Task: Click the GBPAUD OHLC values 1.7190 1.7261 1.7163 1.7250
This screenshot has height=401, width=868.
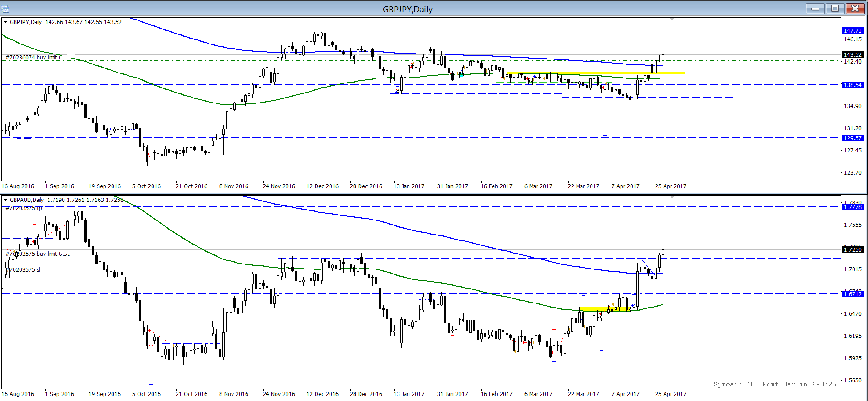Action: pos(85,200)
